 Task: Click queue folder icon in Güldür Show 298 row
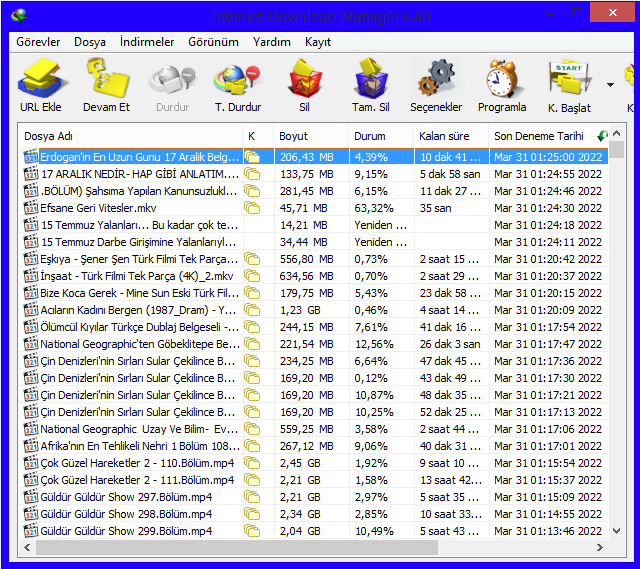[252, 514]
